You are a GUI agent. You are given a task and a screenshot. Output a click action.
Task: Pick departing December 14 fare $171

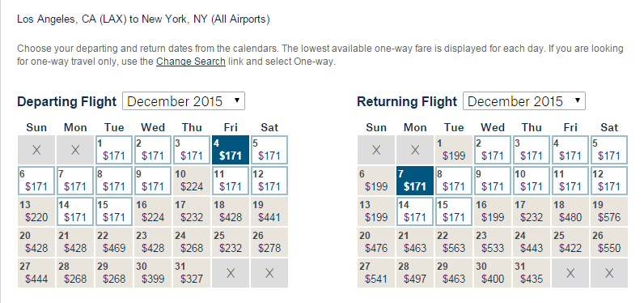point(75,211)
